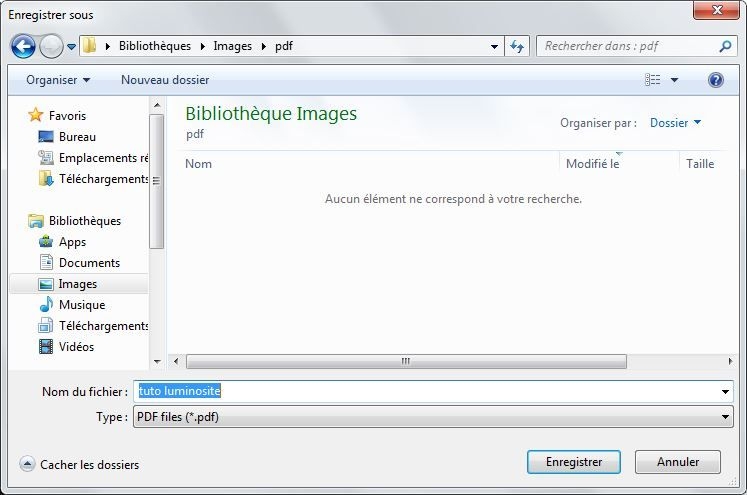Viewport: 747px width, 495px height.
Task: Expand arrow after Images in address bar
Action: pyautogui.click(x=263, y=46)
